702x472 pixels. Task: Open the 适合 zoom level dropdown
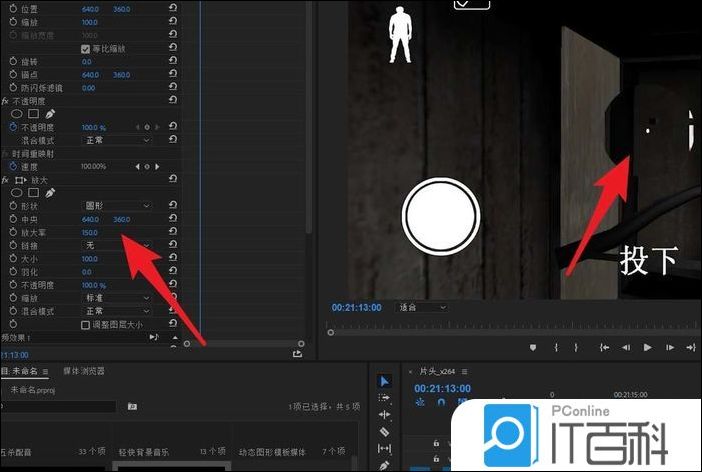pyautogui.click(x=422, y=307)
